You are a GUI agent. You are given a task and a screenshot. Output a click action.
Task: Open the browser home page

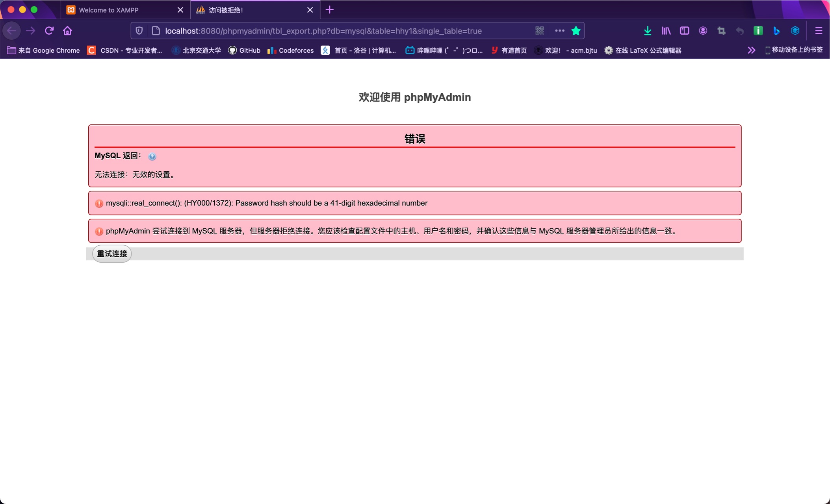[x=67, y=31]
